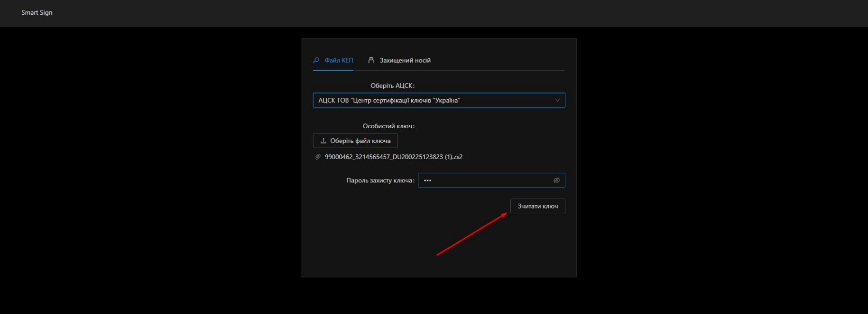Switch to the Захищений носій tab
Viewport: 868px width, 314px height.
point(405,60)
